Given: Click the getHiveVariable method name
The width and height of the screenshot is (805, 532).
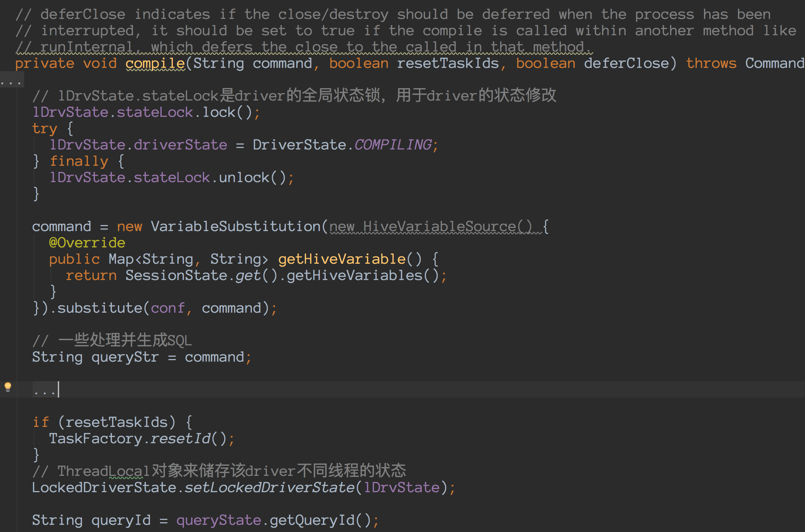Looking at the screenshot, I should click(341, 259).
